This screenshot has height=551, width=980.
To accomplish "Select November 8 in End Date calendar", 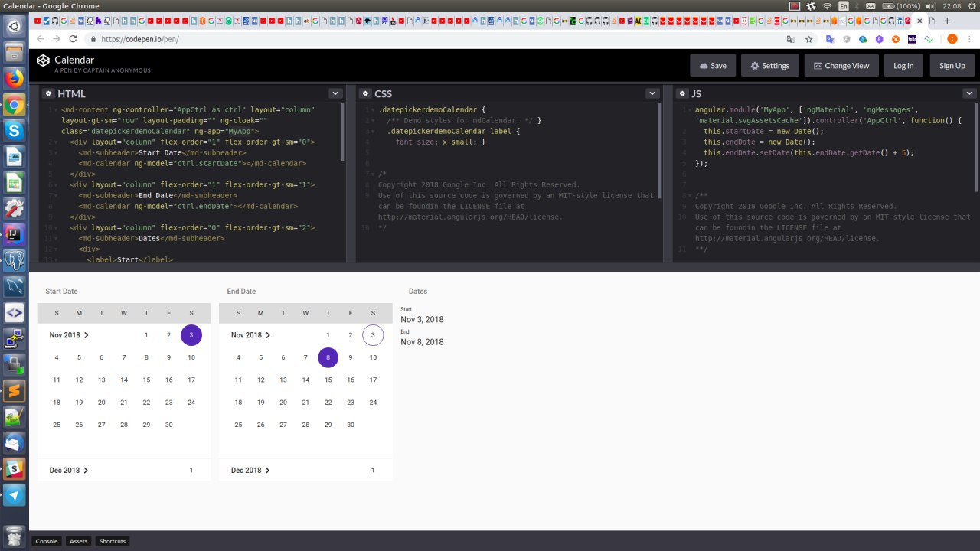I will [328, 357].
